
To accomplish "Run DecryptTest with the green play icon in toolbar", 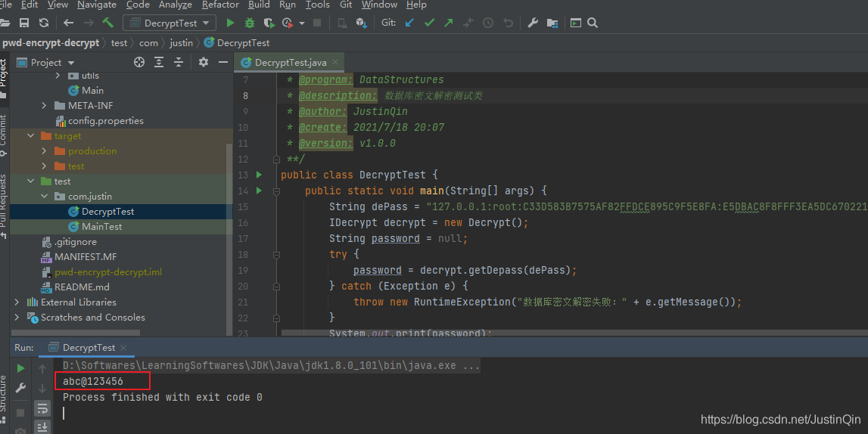I will (x=231, y=23).
